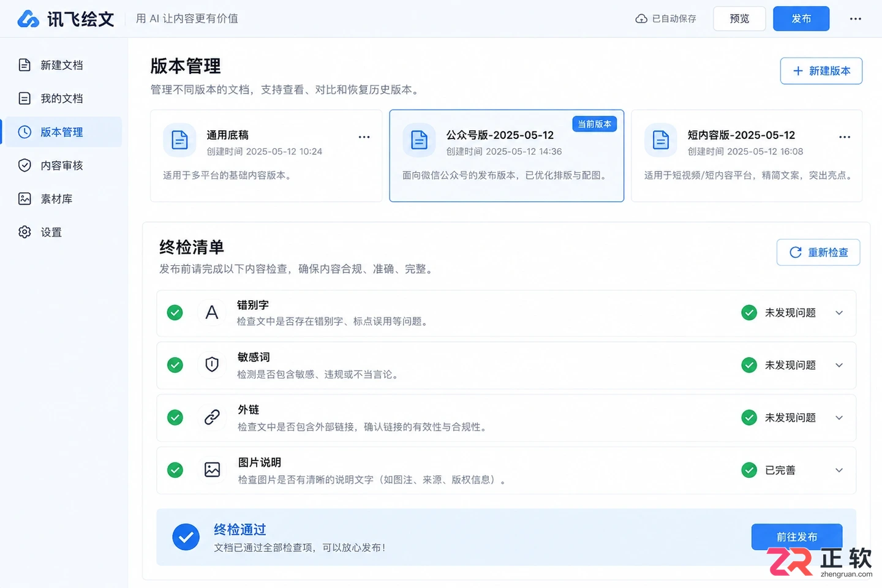Open 素材库 in the sidebar
This screenshot has height=588, width=882.
coord(64,199)
